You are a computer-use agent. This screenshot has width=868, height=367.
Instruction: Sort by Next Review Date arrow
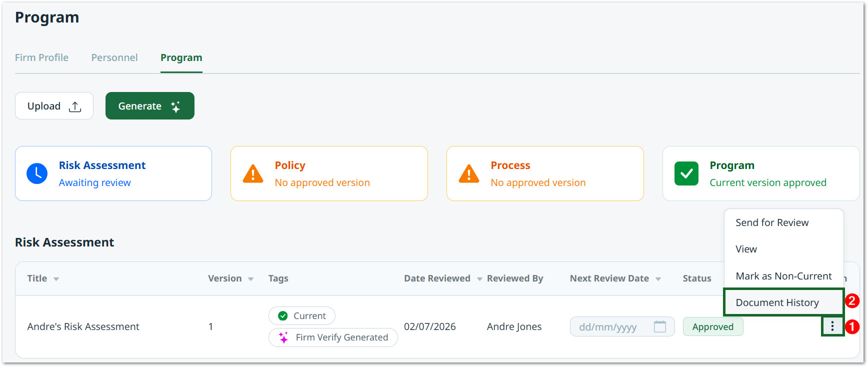(658, 279)
